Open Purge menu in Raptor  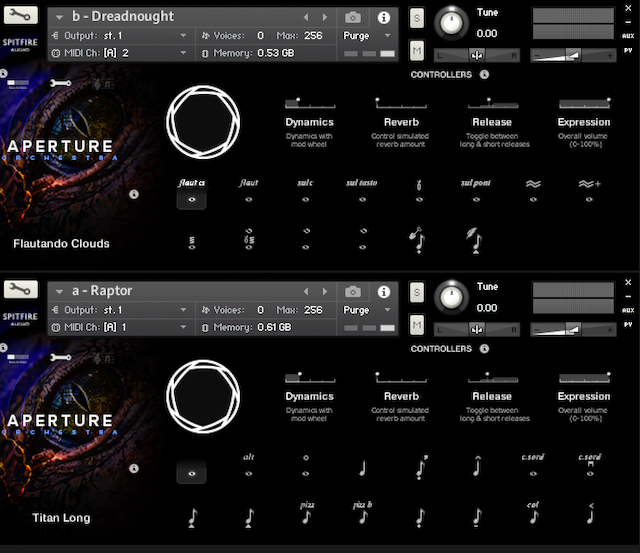pos(367,310)
